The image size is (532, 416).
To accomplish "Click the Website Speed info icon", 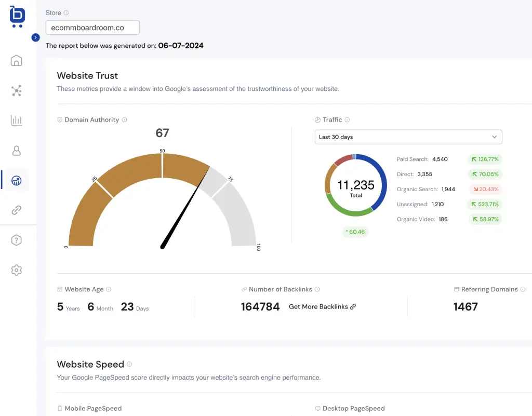I will (129, 364).
